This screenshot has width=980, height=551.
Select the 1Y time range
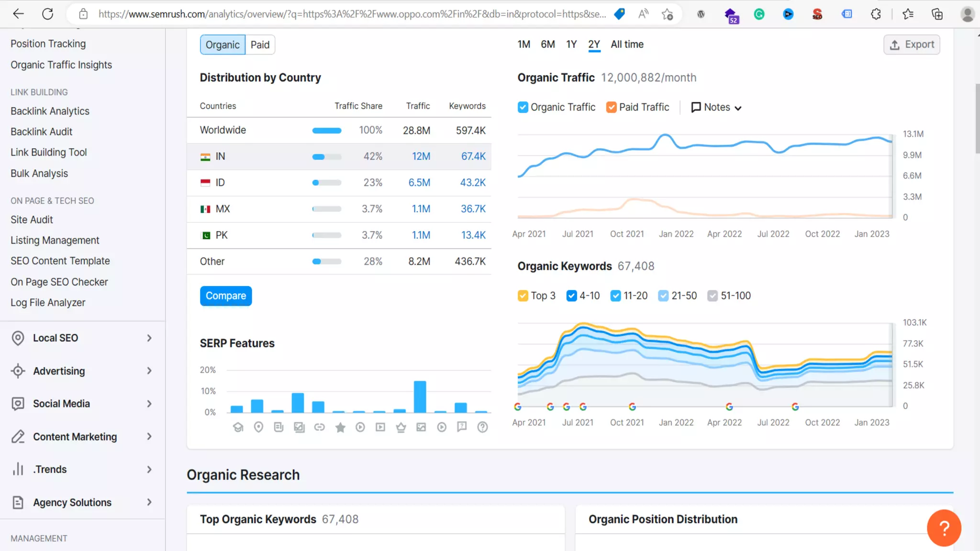click(x=571, y=44)
